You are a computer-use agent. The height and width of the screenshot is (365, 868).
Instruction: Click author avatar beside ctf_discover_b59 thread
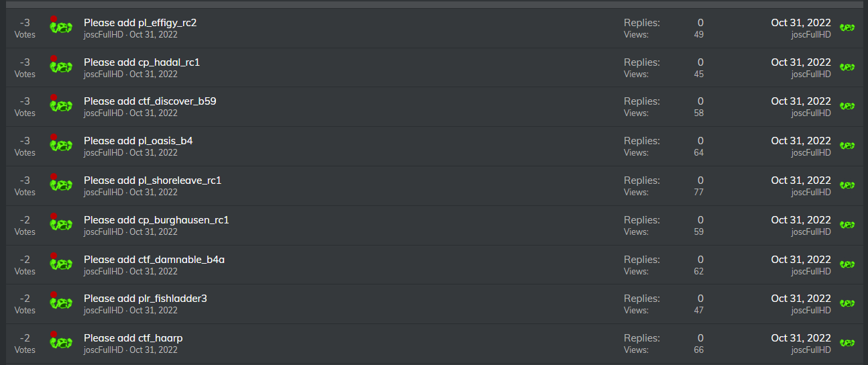60,105
